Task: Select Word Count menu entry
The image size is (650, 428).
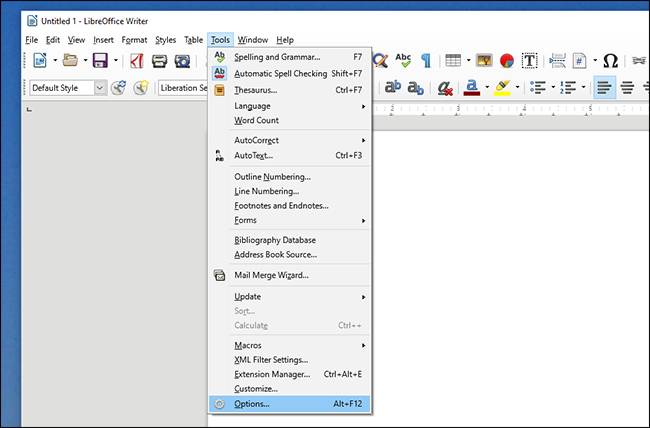Action: (x=289, y=120)
